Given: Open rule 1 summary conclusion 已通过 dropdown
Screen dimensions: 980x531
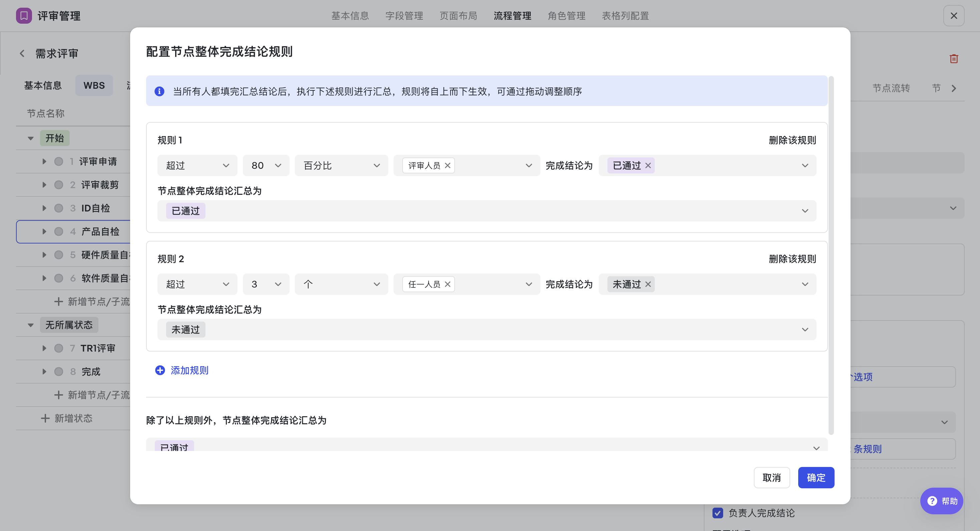Looking at the screenshot, I should [x=487, y=211].
